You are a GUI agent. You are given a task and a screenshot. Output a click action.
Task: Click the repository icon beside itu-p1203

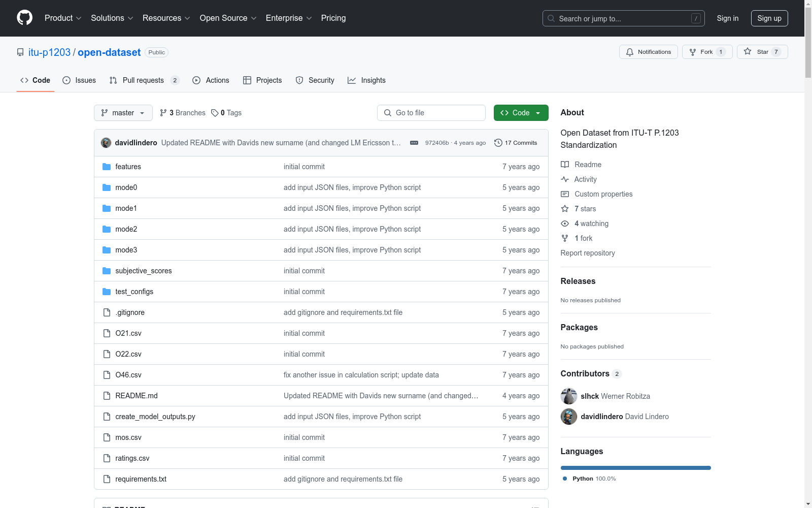pyautogui.click(x=20, y=52)
